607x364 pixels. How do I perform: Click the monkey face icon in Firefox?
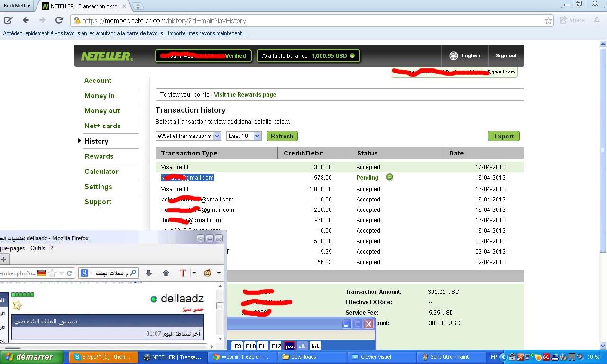(x=207, y=273)
